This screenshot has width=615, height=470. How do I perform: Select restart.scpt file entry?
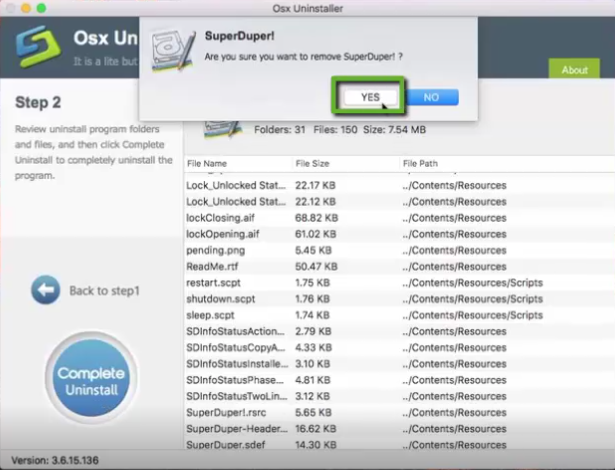click(399, 283)
